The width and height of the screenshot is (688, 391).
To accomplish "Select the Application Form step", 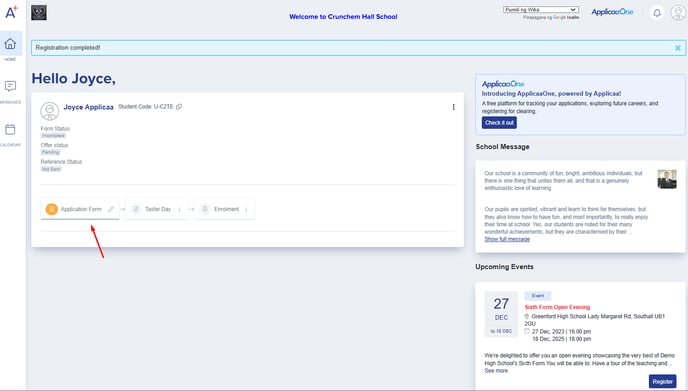I will (80, 209).
